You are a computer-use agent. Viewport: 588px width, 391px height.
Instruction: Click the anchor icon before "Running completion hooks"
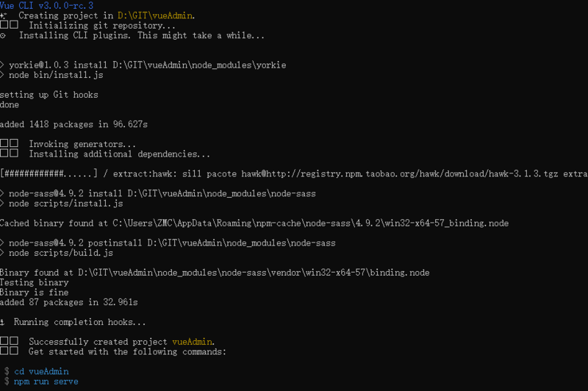(x=4, y=322)
